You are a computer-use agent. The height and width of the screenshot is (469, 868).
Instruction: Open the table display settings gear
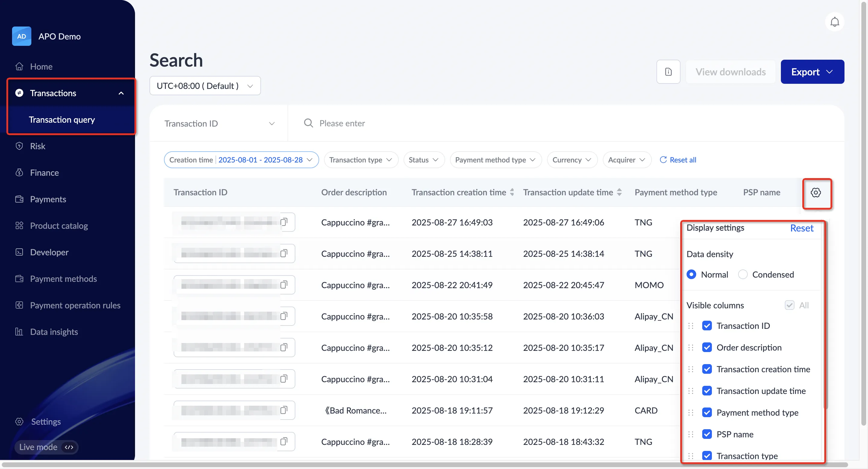tap(816, 193)
